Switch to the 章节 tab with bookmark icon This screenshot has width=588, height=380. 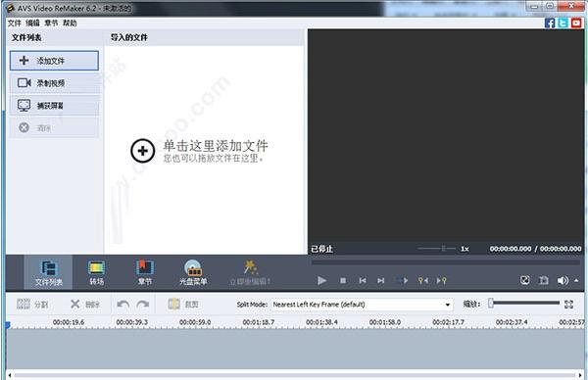pos(145,273)
